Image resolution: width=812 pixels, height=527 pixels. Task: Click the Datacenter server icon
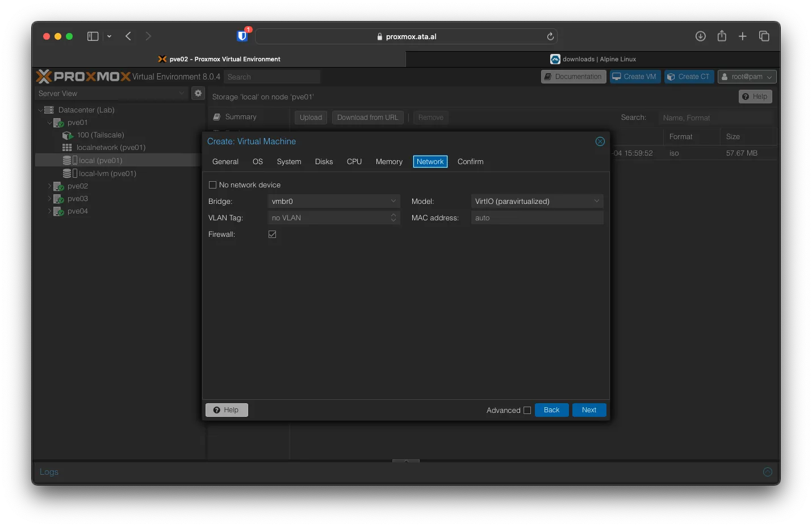tap(49, 110)
